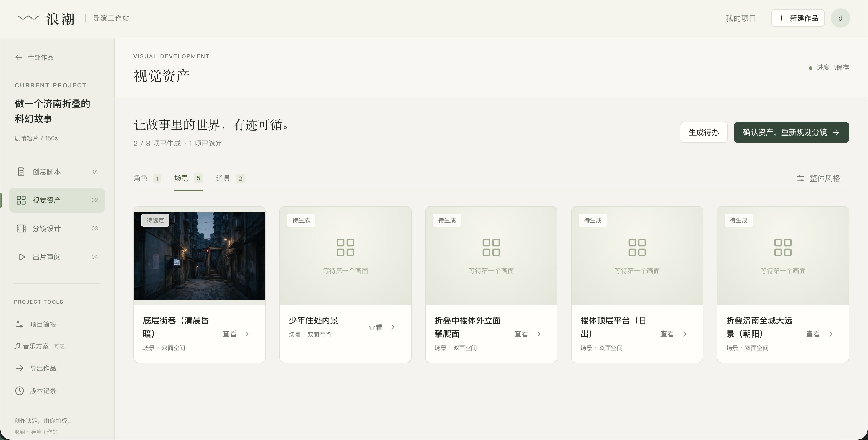Click placeholder grid icon on 楼体顶层平台 card

tap(637, 247)
